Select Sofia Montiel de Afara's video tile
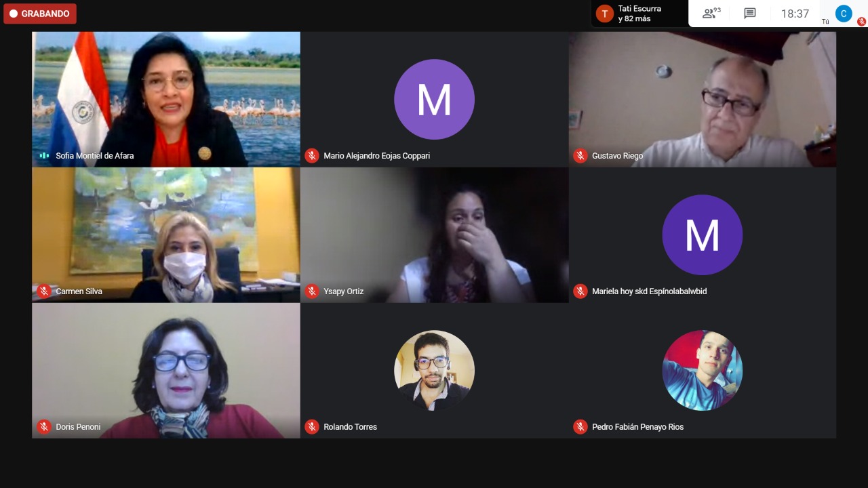The height and width of the screenshot is (488, 868). coord(166,99)
